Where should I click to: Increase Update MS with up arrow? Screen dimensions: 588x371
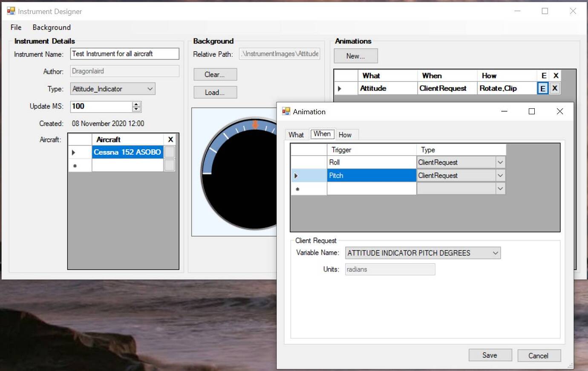tap(136, 104)
